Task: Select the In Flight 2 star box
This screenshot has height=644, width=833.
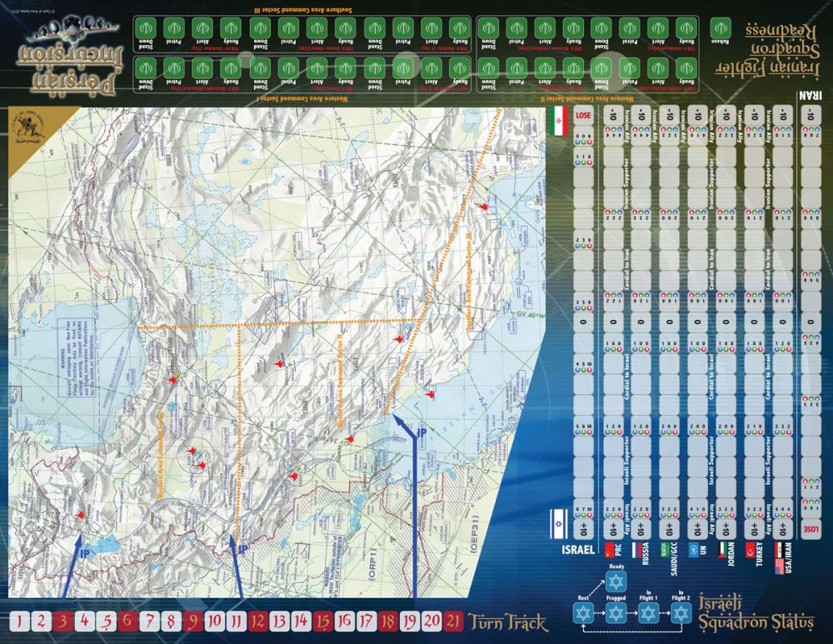Action: tap(681, 612)
